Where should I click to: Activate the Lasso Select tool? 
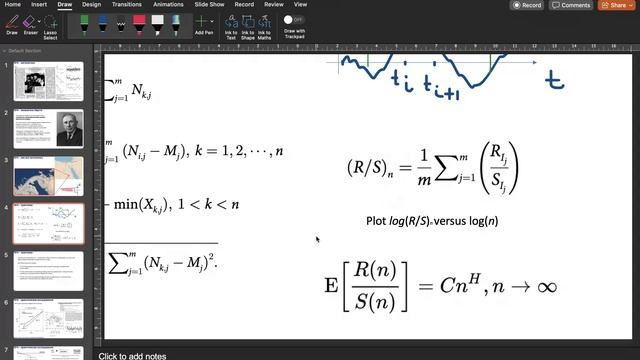(x=50, y=27)
